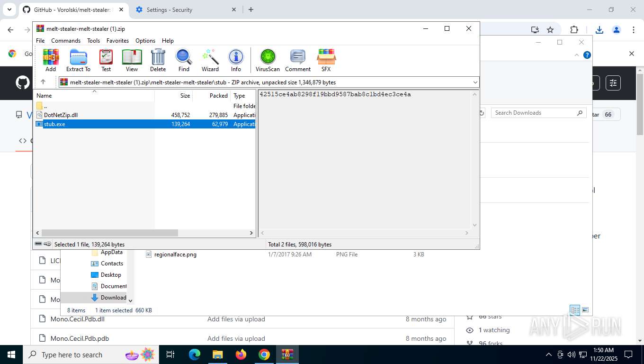The width and height of the screenshot is (644, 364).
Task: Click the archive comment text 42515ce4ab...
Action: pos(335,94)
